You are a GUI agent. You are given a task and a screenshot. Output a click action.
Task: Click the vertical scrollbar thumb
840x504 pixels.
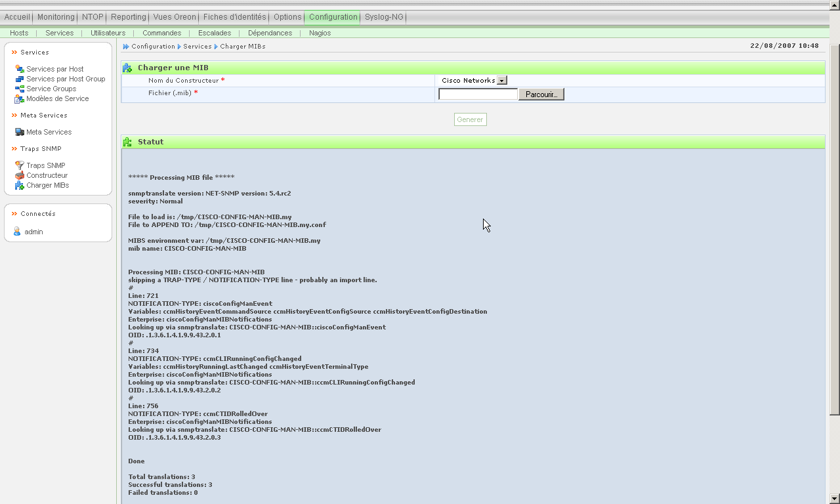tap(835, 229)
